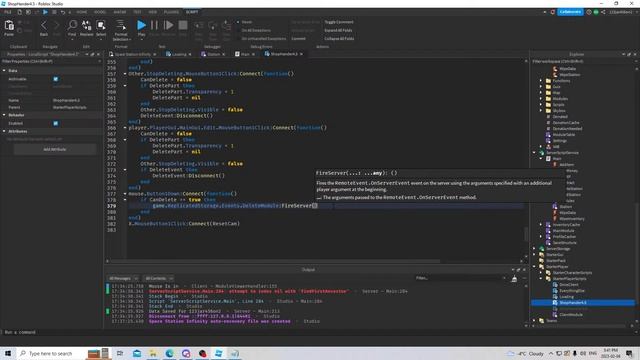Viewport: 640px width, 360px height.
Task: Open the Mail app from the taskbar
Action: click(x=137, y=353)
